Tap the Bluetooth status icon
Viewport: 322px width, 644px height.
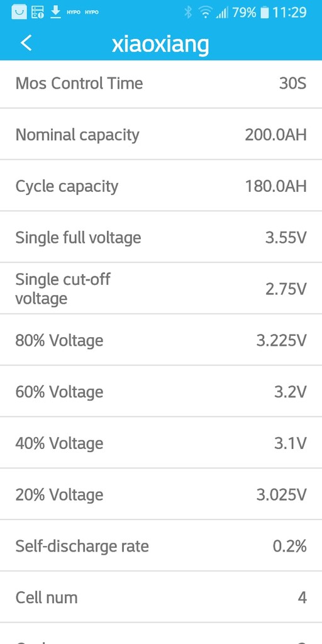(188, 13)
